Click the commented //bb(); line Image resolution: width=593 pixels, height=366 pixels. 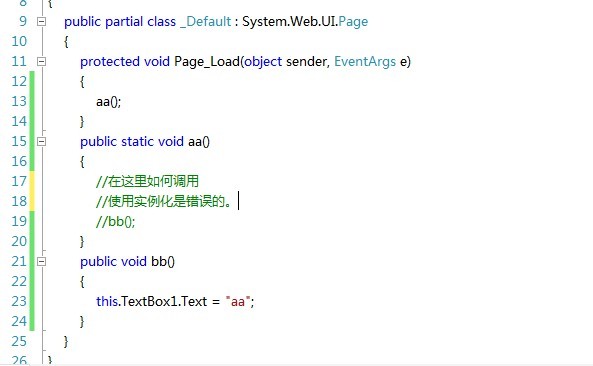(115, 222)
